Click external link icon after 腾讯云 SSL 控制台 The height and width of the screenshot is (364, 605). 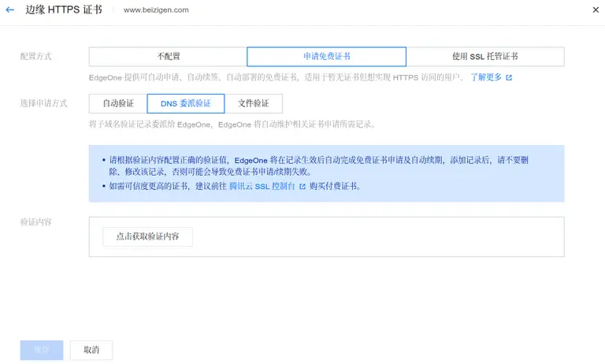pos(302,187)
